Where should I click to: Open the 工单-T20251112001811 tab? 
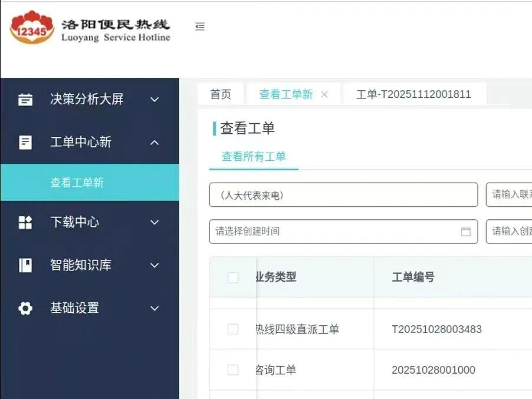(413, 94)
